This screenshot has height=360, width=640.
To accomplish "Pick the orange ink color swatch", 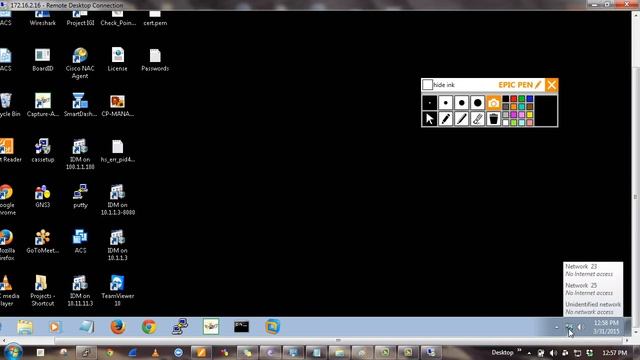I will [513, 107].
